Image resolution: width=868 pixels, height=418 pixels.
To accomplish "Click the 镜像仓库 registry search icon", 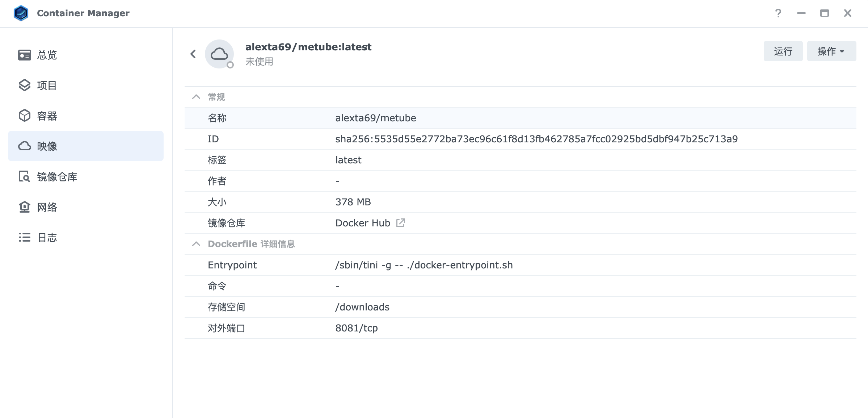I will coord(24,177).
